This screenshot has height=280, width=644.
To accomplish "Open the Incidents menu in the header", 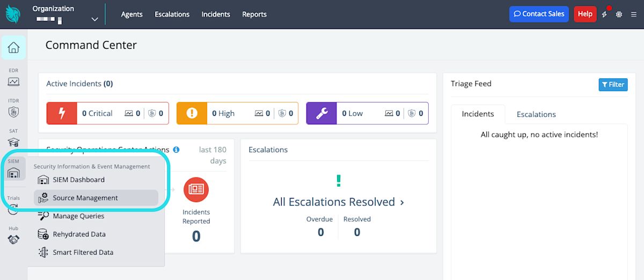I will (x=216, y=14).
